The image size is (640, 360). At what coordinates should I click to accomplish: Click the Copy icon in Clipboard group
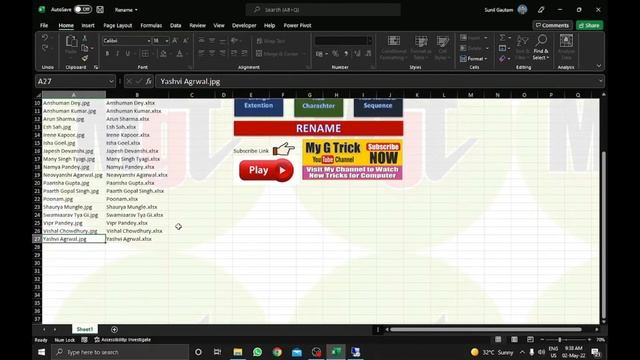point(85,48)
